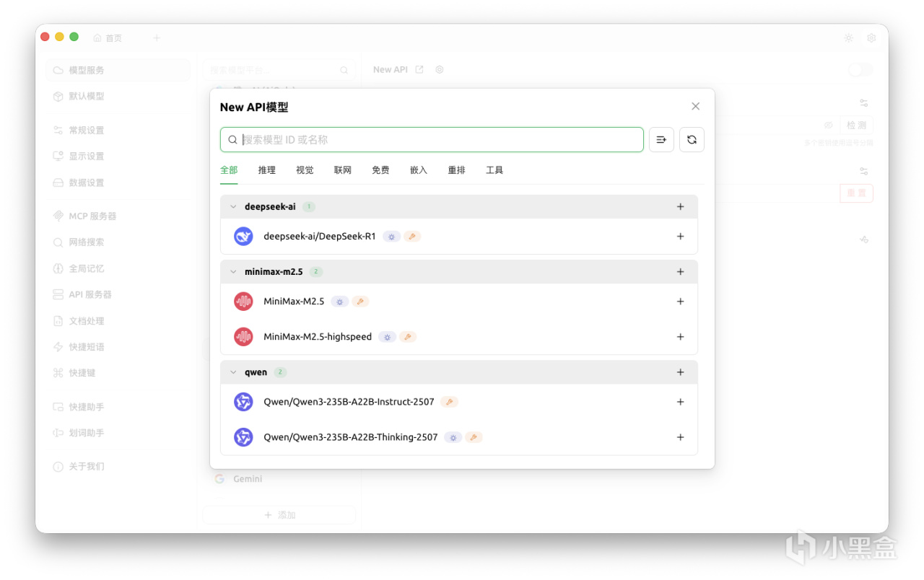Image resolution: width=924 pixels, height=580 pixels.
Task: Switch to the 视觉 tab
Action: pyautogui.click(x=305, y=170)
